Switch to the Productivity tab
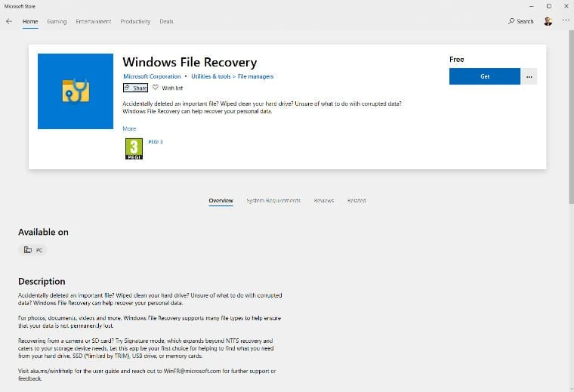 pos(135,21)
